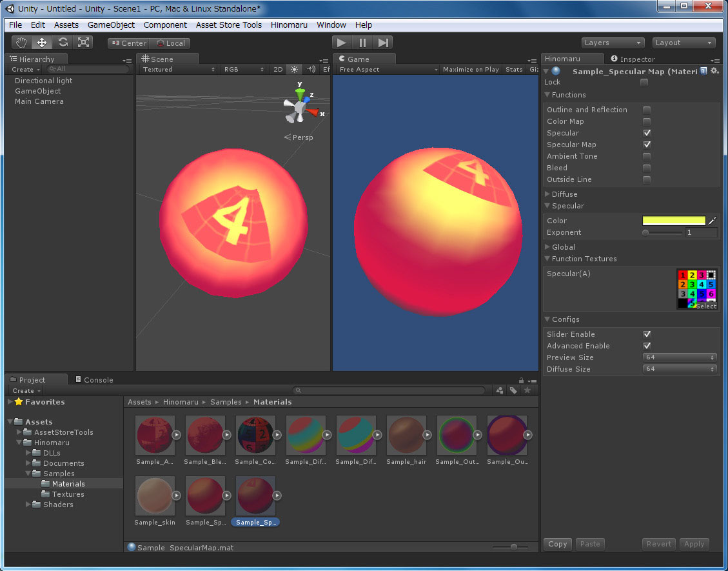Select the Move tool in the toolbar
The width and height of the screenshot is (728, 571).
(42, 43)
